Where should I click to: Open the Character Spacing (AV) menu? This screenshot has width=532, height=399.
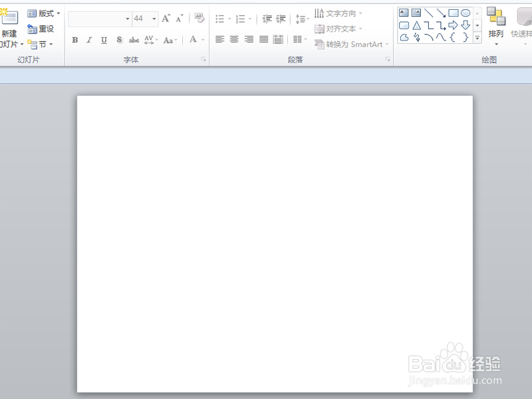tap(151, 40)
